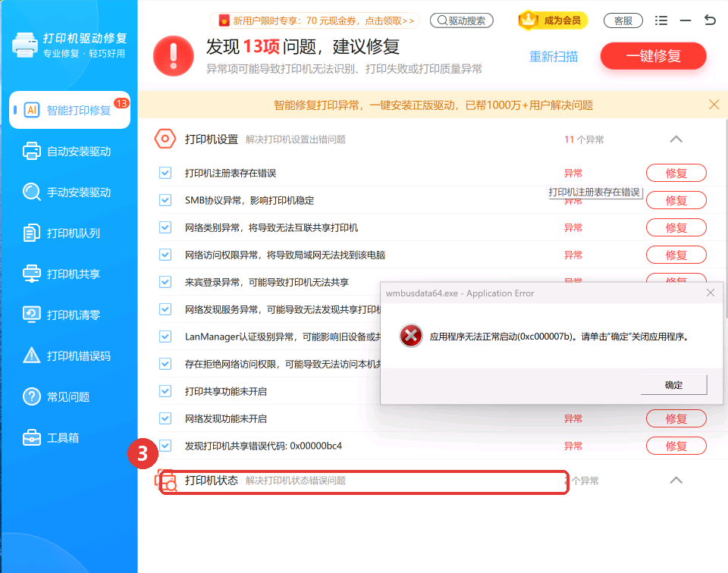Toggle the 网络发现服务异常 checkbox
This screenshot has width=728, height=573.
(165, 309)
